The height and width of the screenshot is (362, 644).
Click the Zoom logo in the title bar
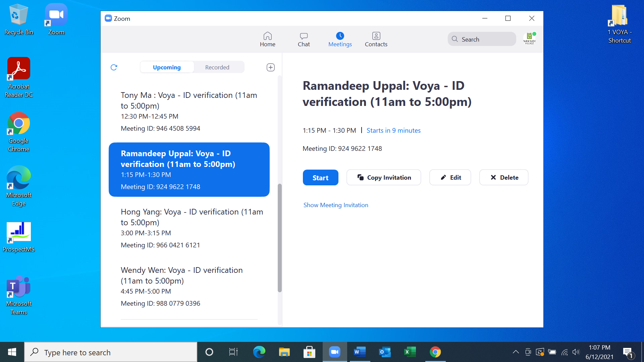[108, 18]
